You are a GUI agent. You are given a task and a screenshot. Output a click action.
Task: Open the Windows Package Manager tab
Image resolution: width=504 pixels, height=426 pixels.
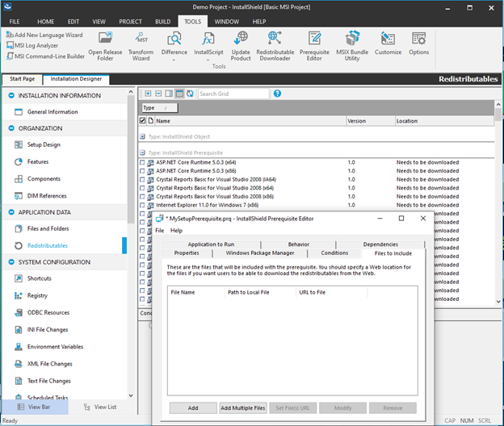(x=260, y=253)
